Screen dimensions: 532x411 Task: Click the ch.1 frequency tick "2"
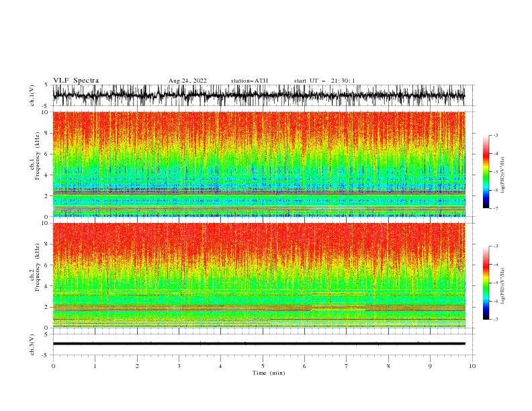[x=46, y=196]
